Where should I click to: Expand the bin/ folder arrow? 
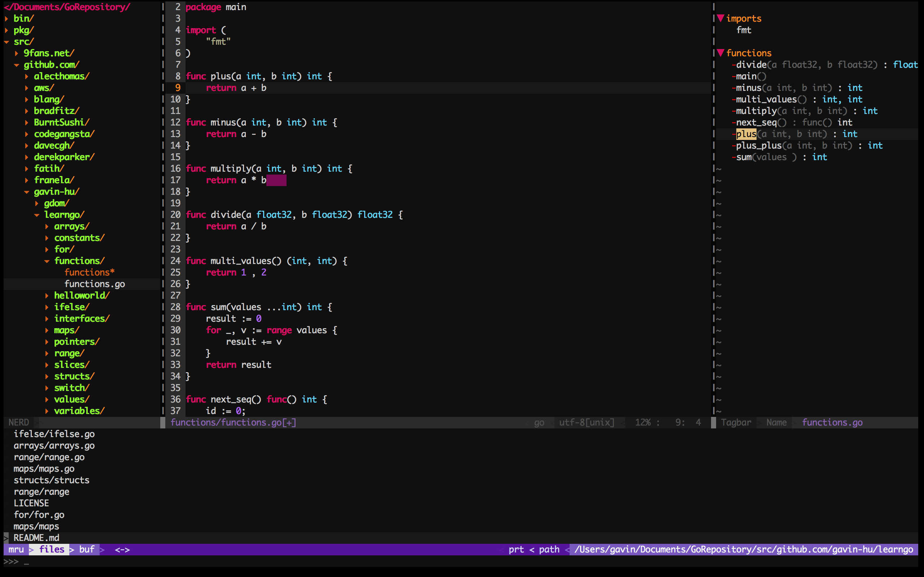tap(6, 18)
